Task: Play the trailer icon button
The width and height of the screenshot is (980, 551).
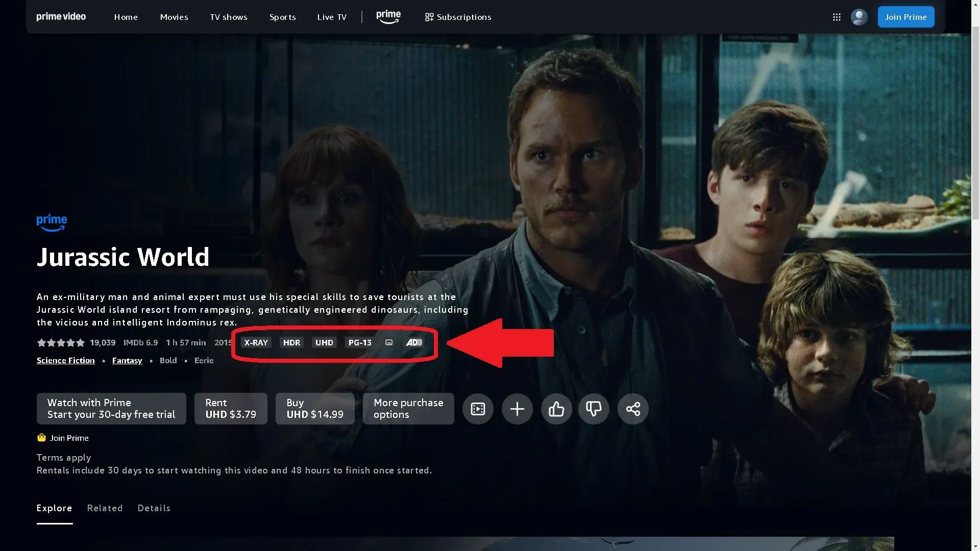Action: pyautogui.click(x=478, y=409)
